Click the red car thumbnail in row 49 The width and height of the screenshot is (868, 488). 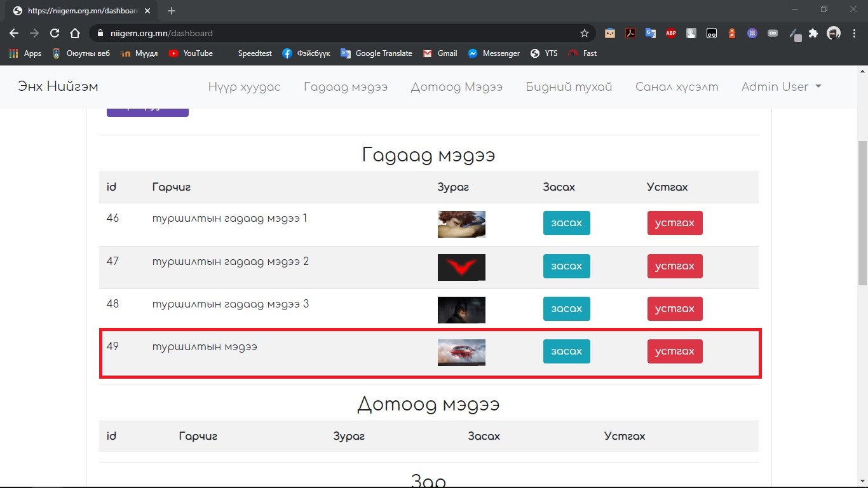[461, 352]
